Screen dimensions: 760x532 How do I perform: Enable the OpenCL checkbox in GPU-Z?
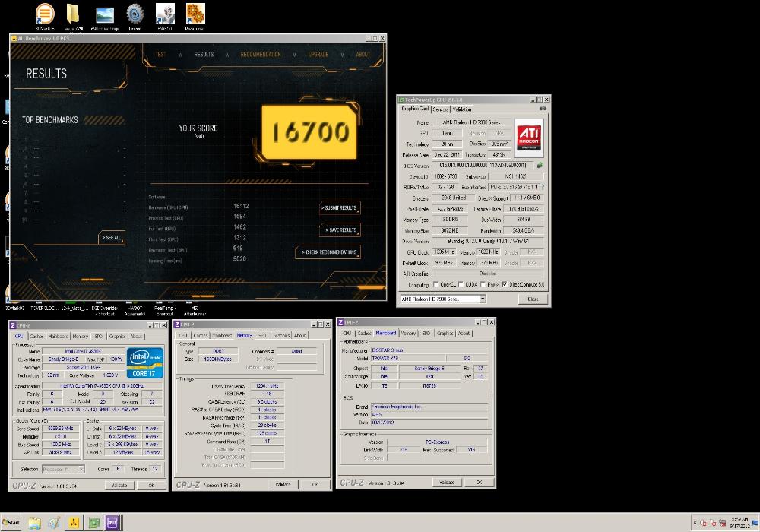point(435,284)
